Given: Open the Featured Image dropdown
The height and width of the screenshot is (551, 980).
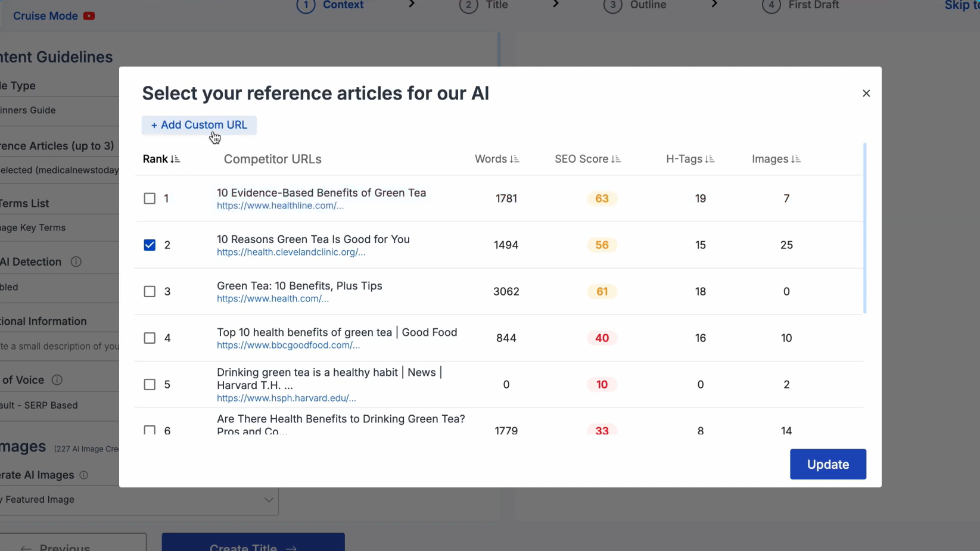Looking at the screenshot, I should pyautogui.click(x=269, y=500).
